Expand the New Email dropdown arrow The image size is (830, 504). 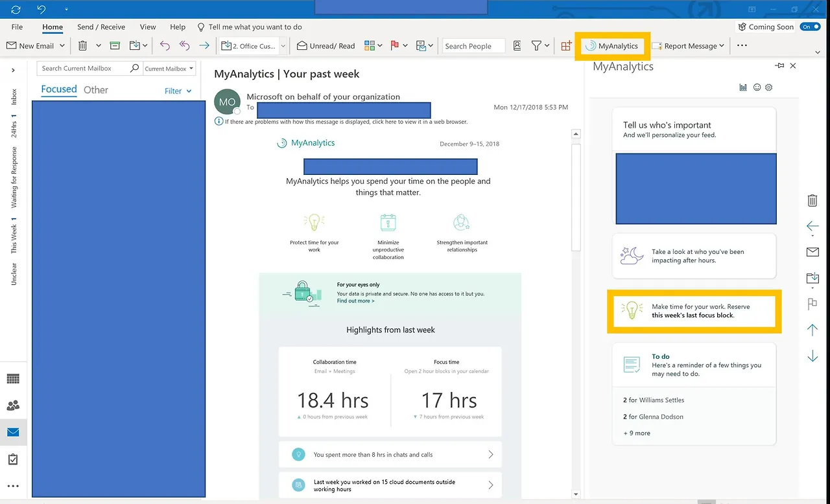62,46
